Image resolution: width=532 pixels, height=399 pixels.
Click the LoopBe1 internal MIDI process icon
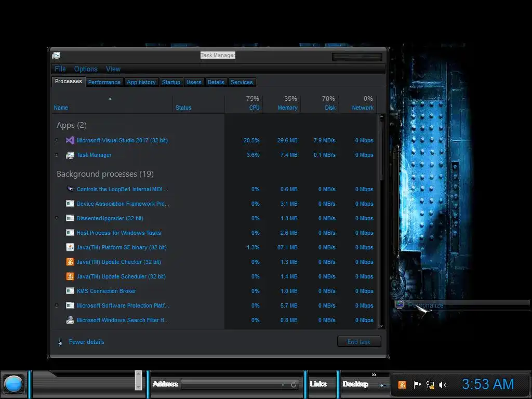(x=70, y=189)
